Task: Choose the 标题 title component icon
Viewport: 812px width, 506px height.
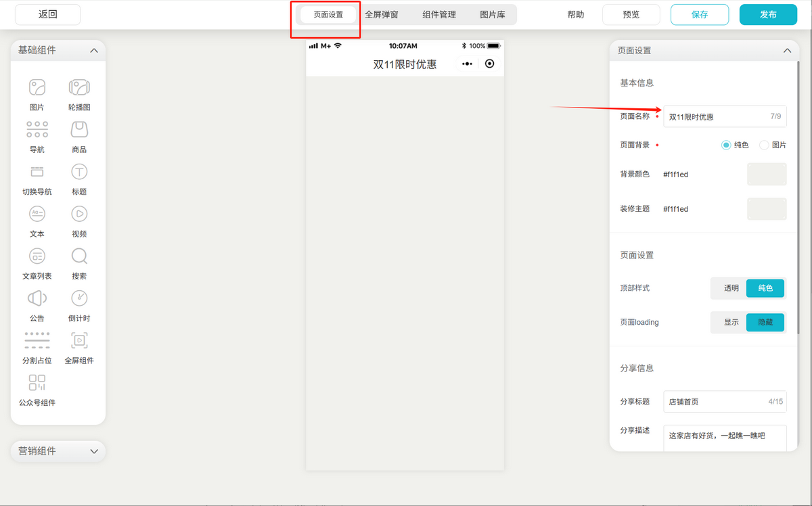Action: point(79,172)
